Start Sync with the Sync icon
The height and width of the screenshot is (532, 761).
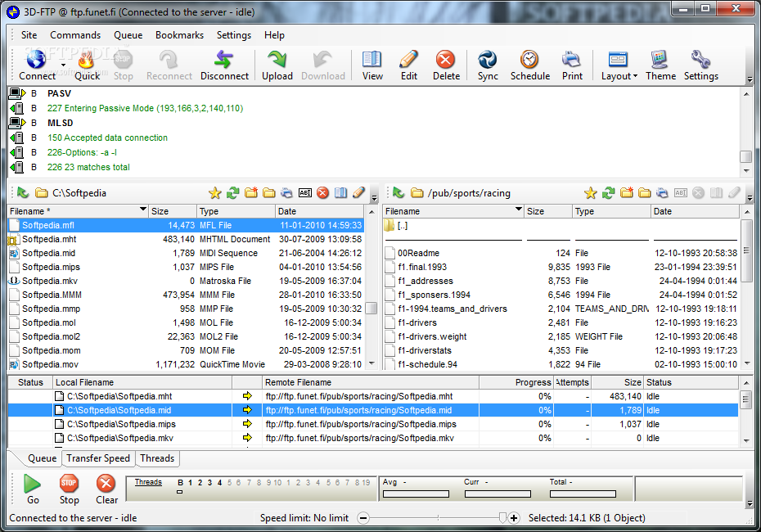click(487, 60)
